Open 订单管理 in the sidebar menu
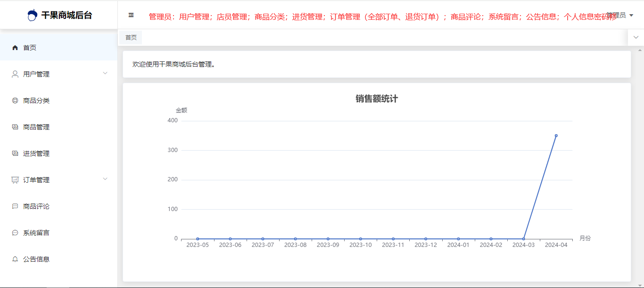 click(x=36, y=180)
